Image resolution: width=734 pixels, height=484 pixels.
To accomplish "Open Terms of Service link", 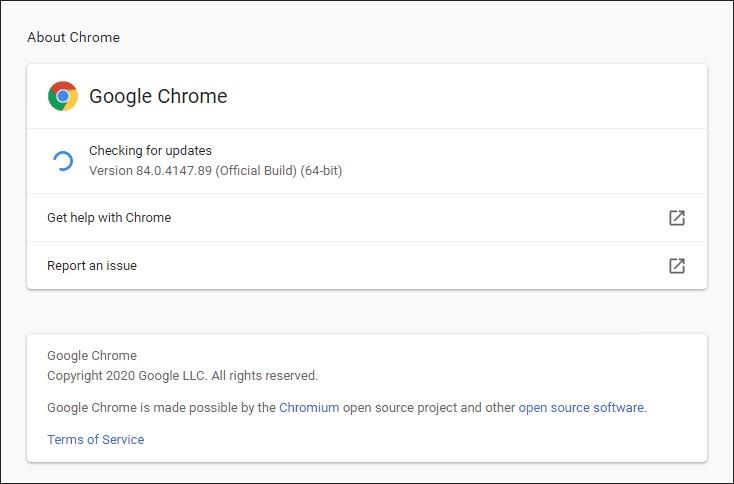I will 95,440.
